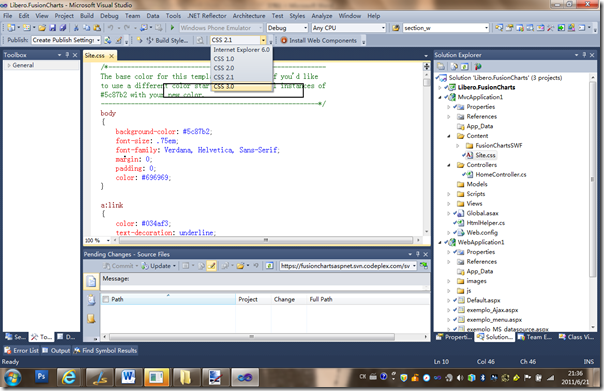Click the highlighted pencil icon in Pending Changes toolbar
The image size is (604, 391).
tap(211, 266)
